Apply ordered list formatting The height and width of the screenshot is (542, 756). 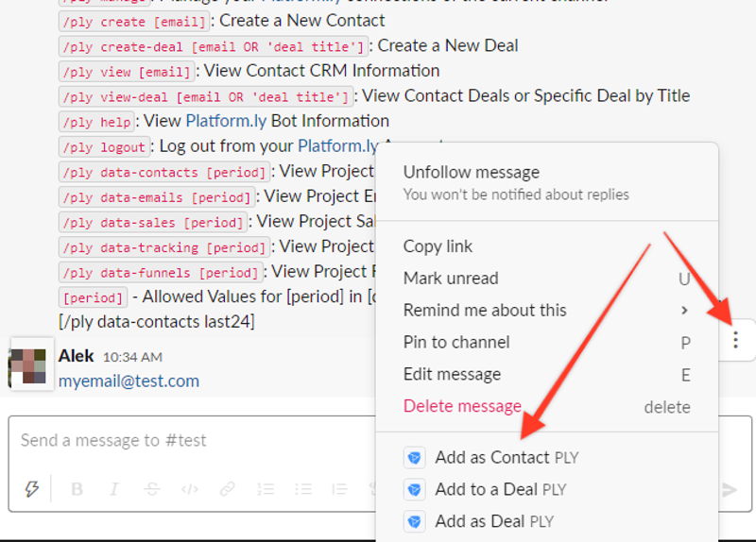point(266,489)
